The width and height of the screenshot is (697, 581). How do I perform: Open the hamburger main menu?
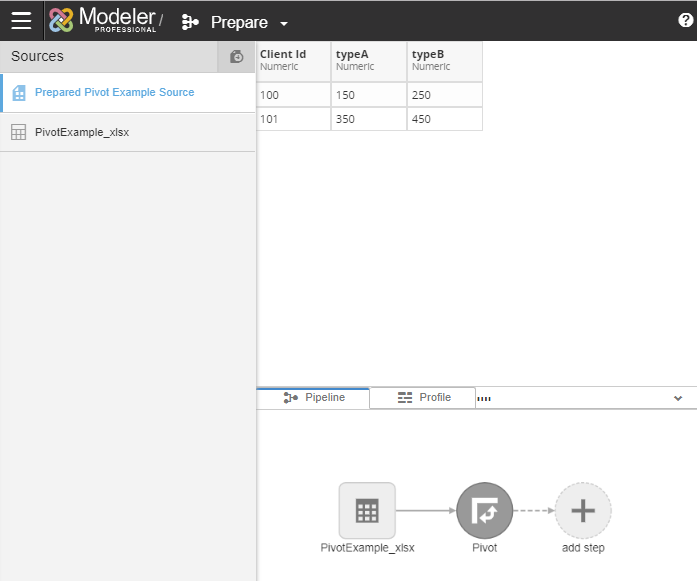coord(21,21)
